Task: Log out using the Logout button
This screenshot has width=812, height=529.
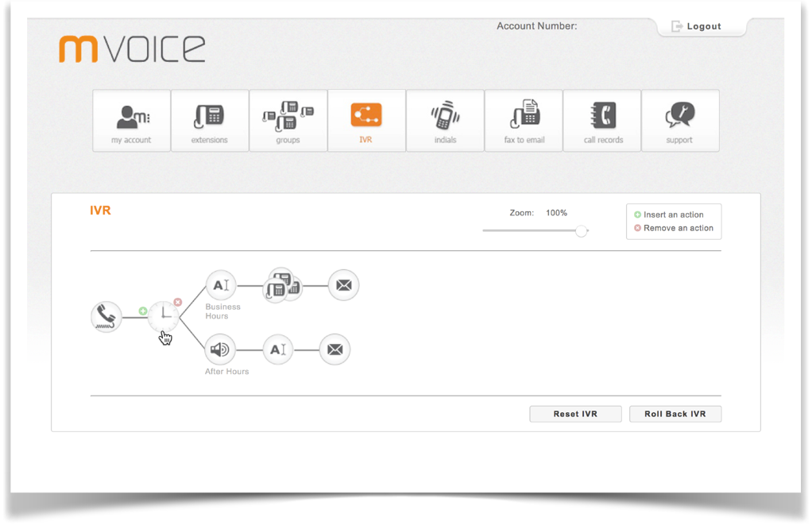Action: [697, 26]
